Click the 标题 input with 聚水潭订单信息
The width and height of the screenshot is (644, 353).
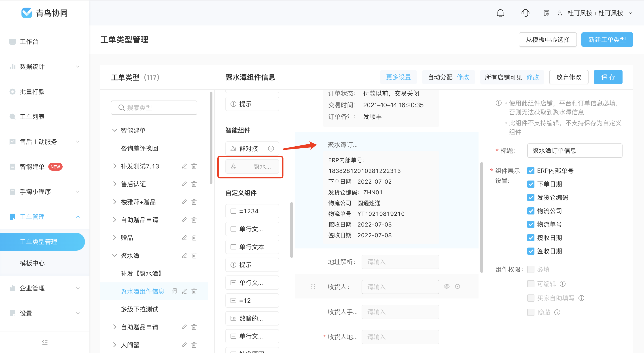[x=574, y=151]
